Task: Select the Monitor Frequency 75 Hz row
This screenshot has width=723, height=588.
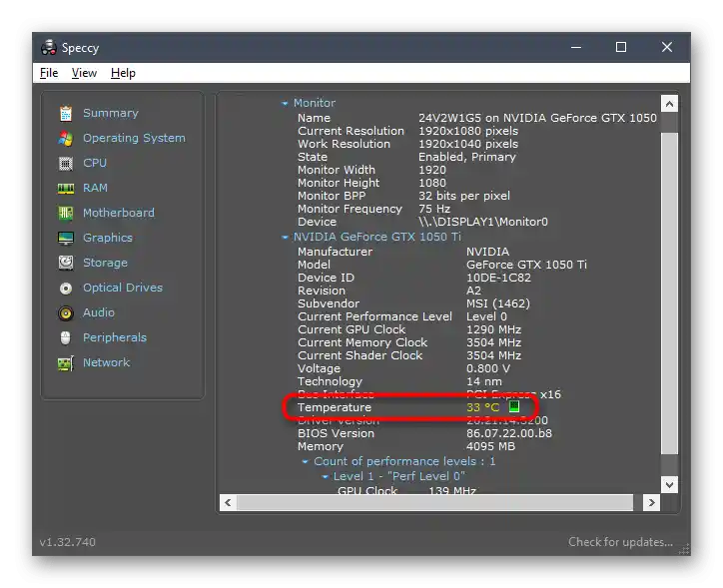Action: [373, 209]
